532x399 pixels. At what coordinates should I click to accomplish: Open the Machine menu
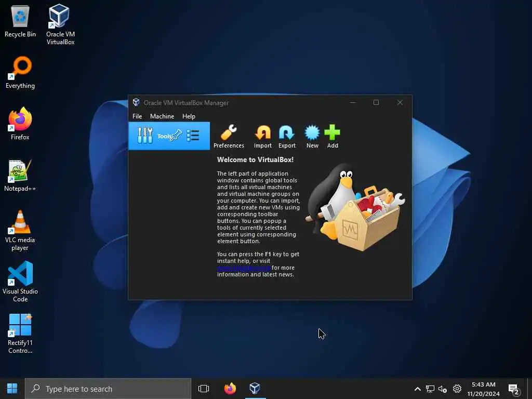click(x=162, y=116)
